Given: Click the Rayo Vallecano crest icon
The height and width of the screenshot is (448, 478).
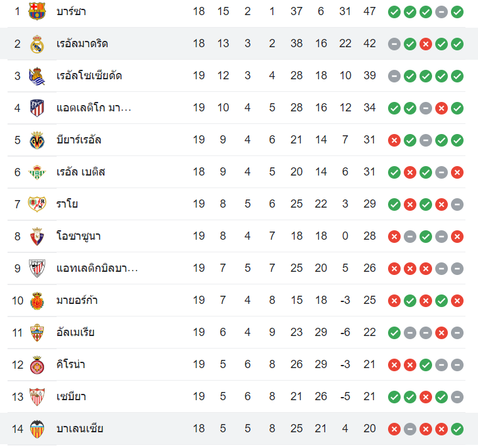Looking at the screenshot, I should pos(37,204).
